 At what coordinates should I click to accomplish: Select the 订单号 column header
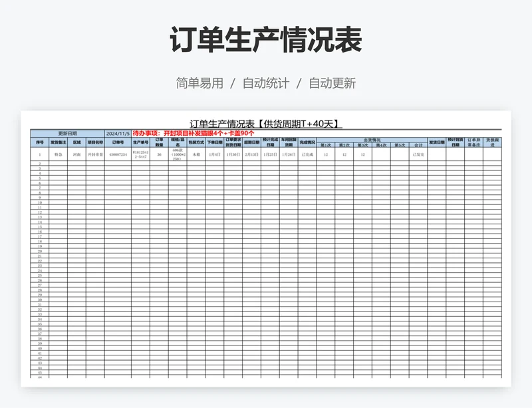(x=118, y=142)
